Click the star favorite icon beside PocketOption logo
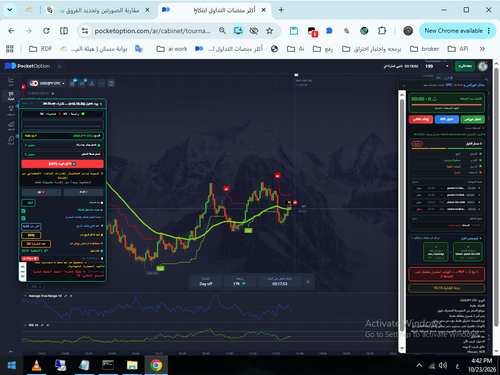Image resolution: width=500 pixels, height=375 pixels. pos(59,66)
